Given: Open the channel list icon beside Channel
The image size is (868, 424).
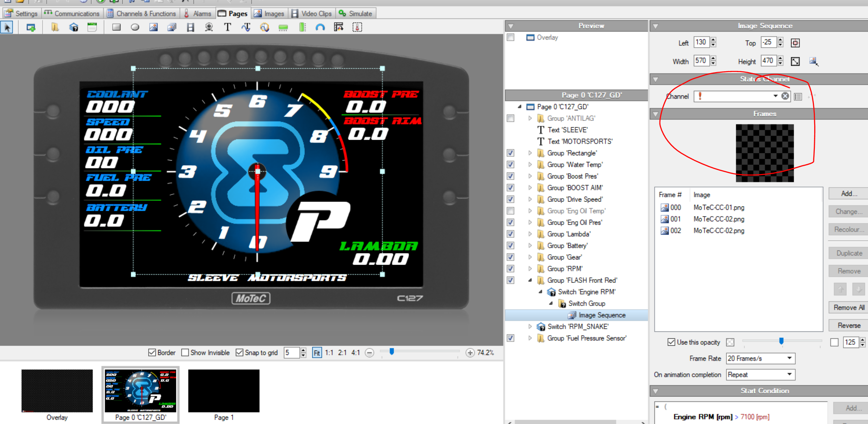Looking at the screenshot, I should pos(798,96).
